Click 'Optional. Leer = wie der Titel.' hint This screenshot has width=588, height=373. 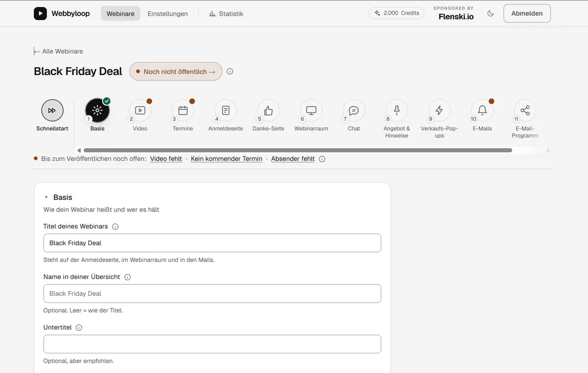click(x=83, y=310)
